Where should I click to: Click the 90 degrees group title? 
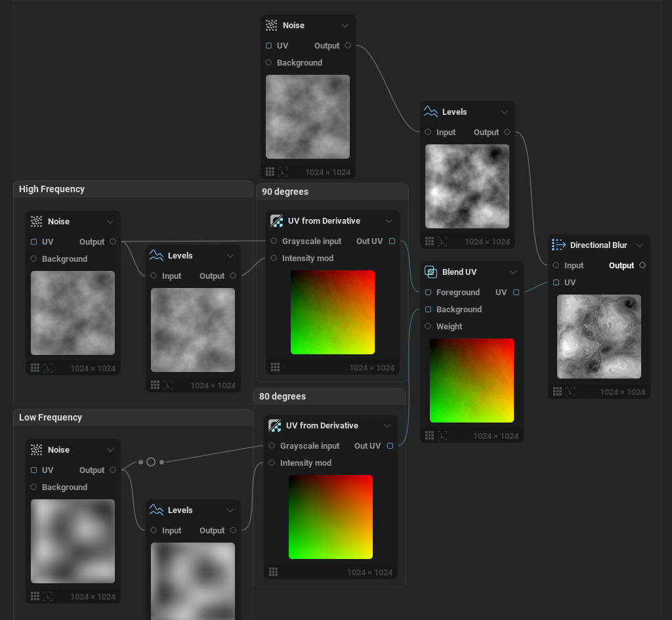click(x=285, y=192)
